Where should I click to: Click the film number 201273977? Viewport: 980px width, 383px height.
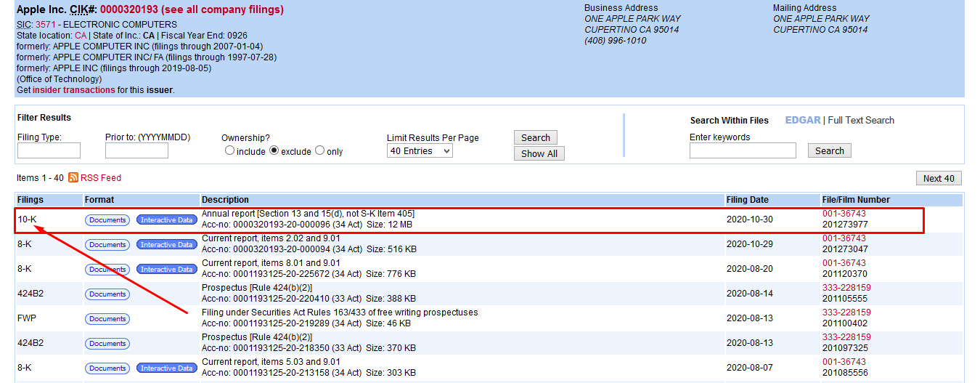coord(845,225)
